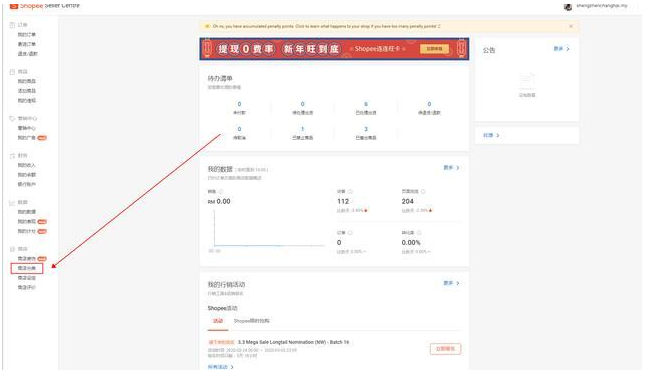This screenshot has width=645, height=373.
Task: Click the RM 0.00 sales value
Action: click(x=219, y=202)
